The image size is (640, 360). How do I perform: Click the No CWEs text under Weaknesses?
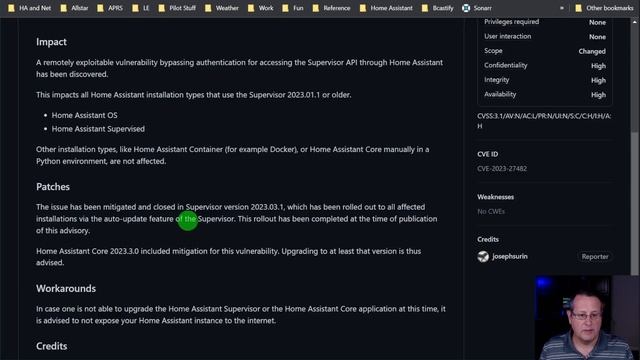click(491, 211)
